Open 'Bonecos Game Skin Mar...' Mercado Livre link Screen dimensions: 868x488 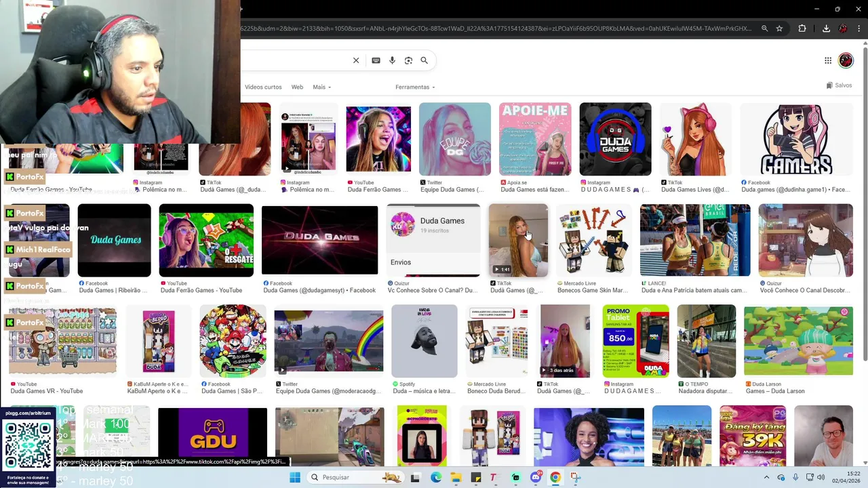[593, 290]
